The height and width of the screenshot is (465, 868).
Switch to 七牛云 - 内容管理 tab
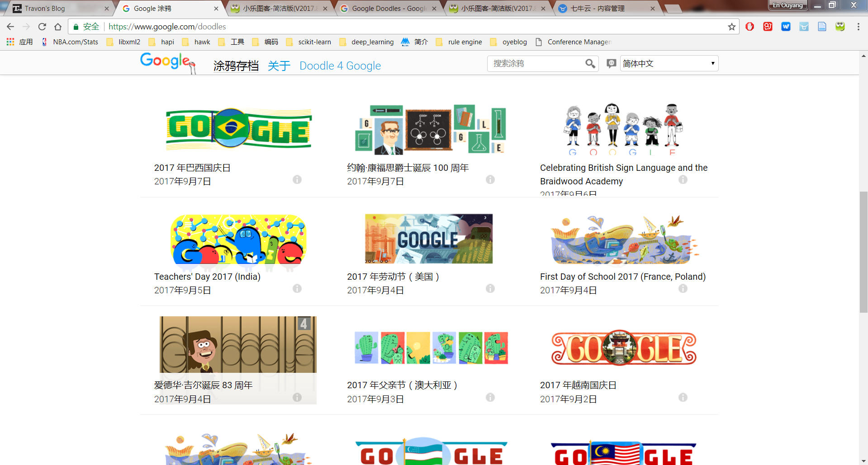[606, 9]
